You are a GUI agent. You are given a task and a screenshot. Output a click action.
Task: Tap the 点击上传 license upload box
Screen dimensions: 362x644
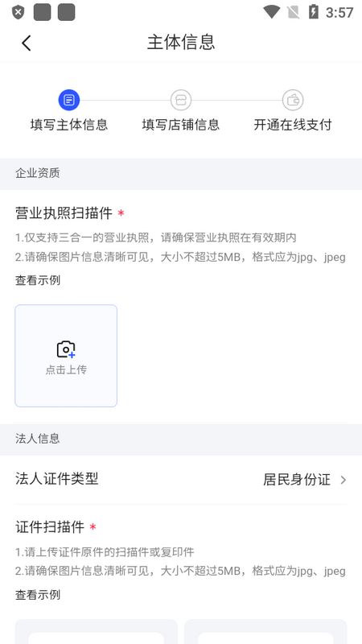66,356
